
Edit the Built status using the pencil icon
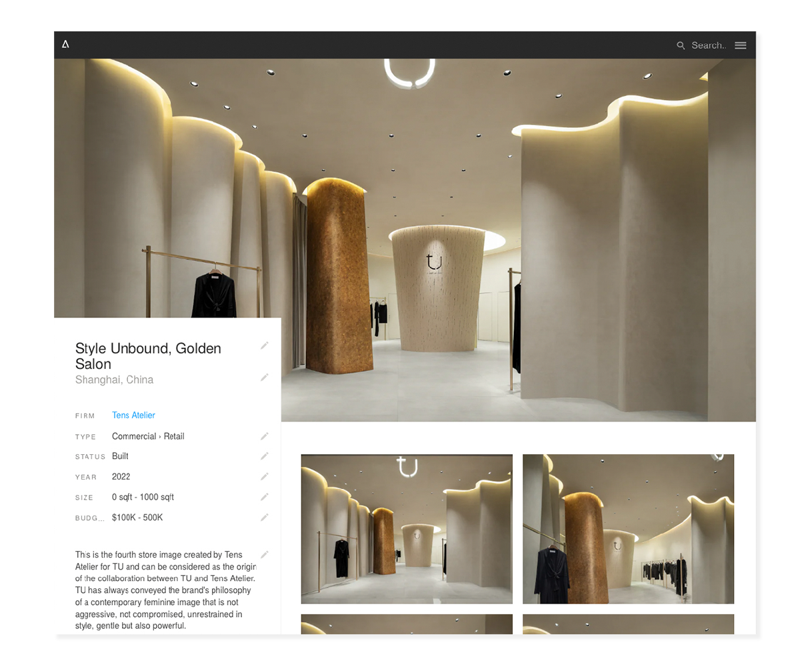pyautogui.click(x=265, y=456)
